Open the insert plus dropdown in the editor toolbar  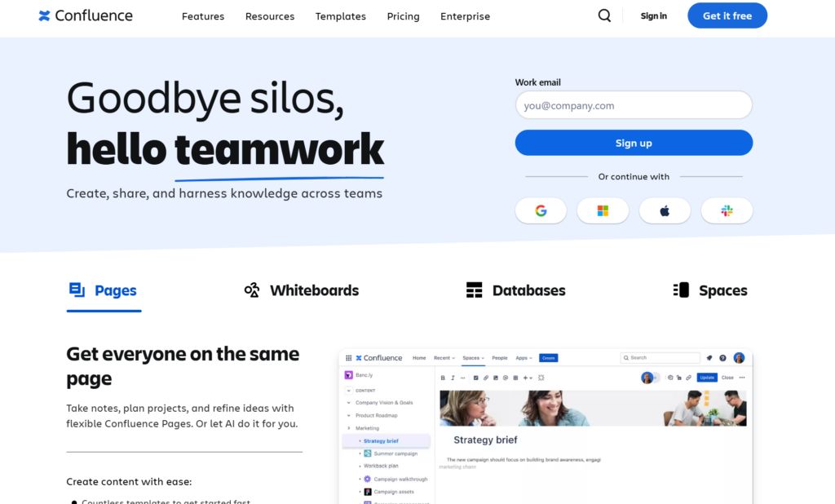tap(528, 378)
